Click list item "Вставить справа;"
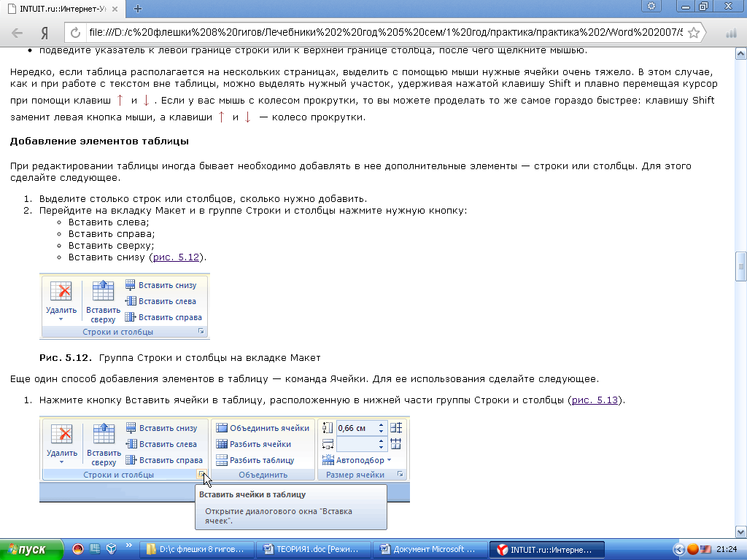The height and width of the screenshot is (560, 747). click(x=112, y=234)
